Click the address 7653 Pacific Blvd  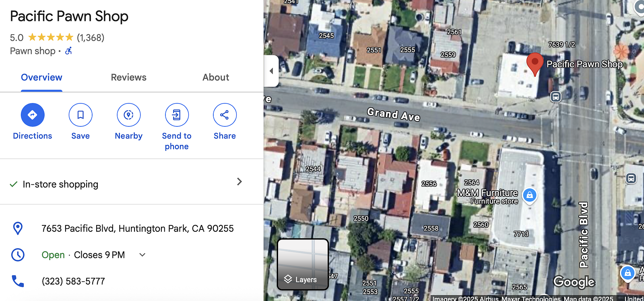tap(137, 229)
